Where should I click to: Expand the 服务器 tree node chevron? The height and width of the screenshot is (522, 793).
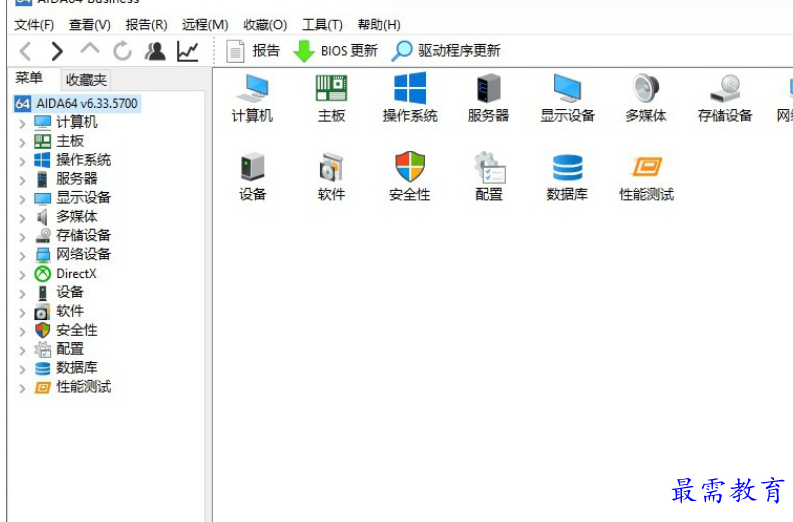tap(22, 180)
